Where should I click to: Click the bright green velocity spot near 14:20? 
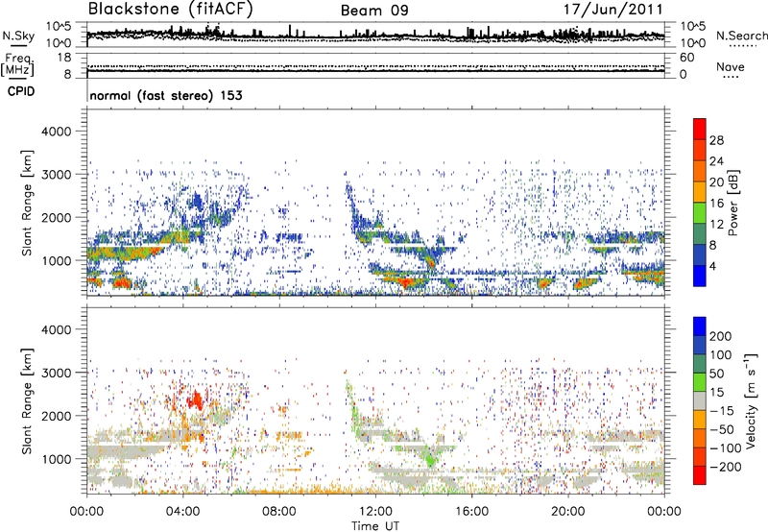click(430, 460)
